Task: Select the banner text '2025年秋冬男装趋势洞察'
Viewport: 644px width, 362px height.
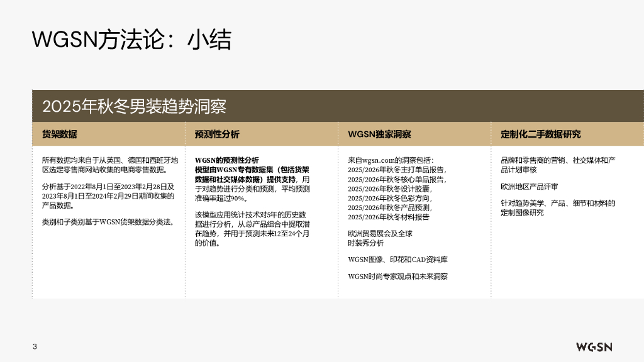Action: 135,106
